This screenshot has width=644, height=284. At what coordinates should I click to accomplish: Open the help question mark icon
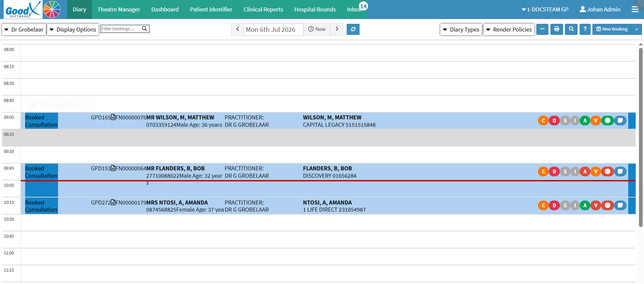pos(585,29)
